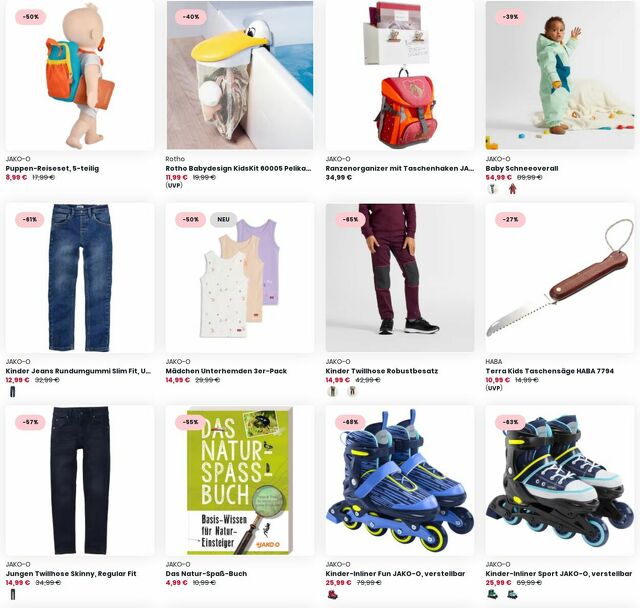This screenshot has height=608, width=640.
Task: View the red school bag Ranzenorganizer image
Action: [x=400, y=75]
